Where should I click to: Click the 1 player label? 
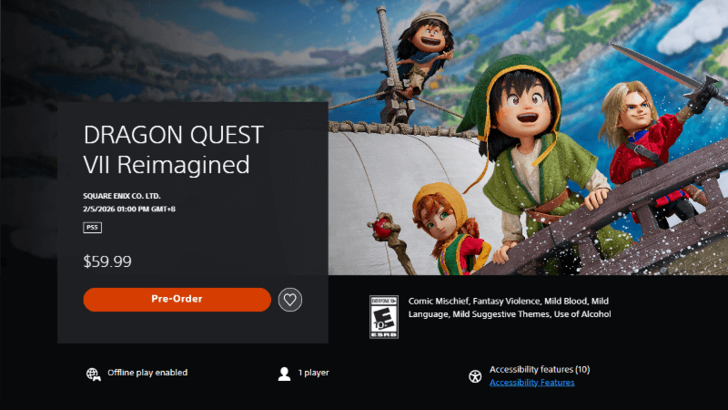pyautogui.click(x=313, y=372)
